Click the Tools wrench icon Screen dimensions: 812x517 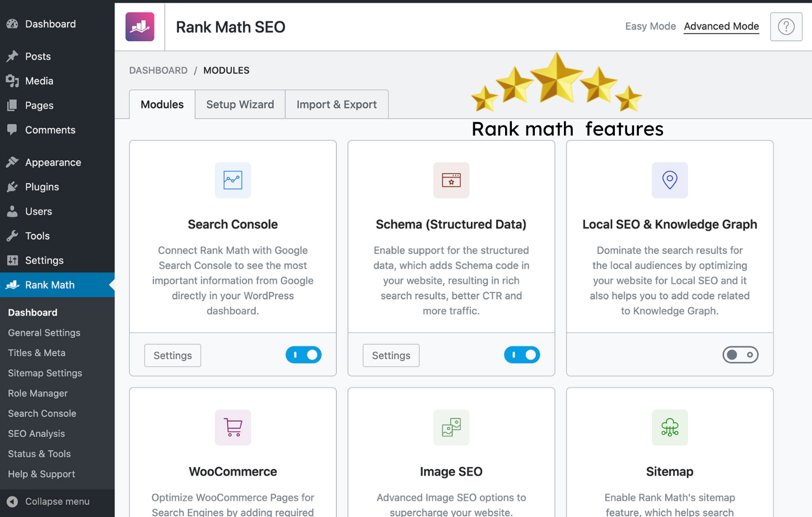(x=12, y=236)
